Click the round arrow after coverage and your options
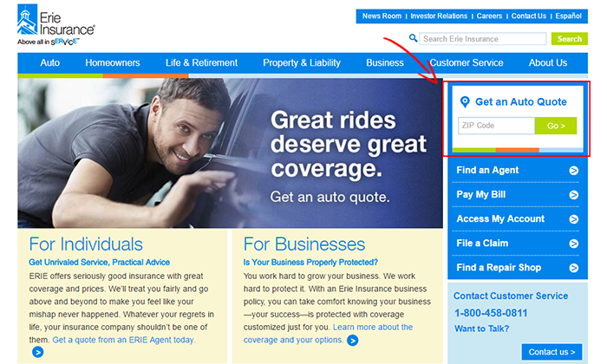The height and width of the screenshot is (364, 607). point(352,341)
